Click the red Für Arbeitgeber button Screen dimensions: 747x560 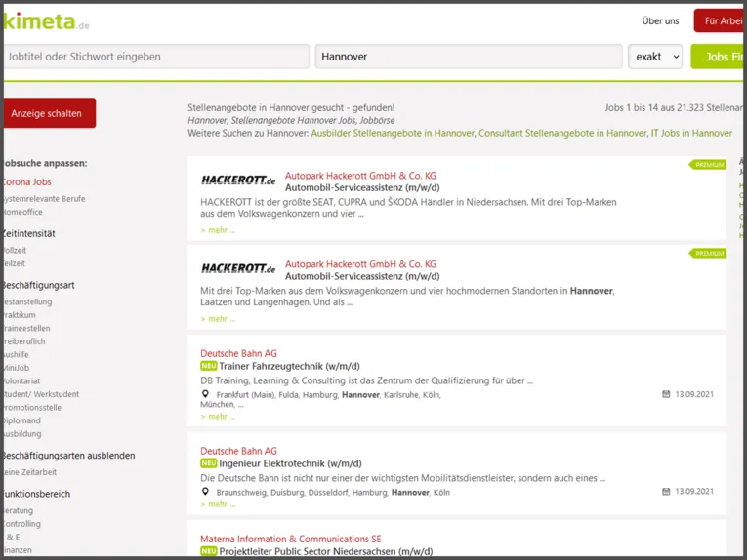(719, 20)
